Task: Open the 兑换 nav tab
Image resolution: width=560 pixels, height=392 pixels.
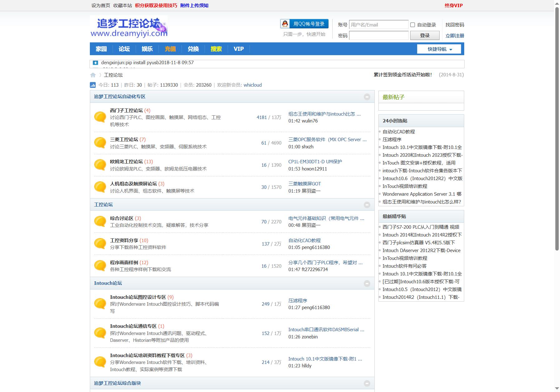Action: [x=193, y=49]
